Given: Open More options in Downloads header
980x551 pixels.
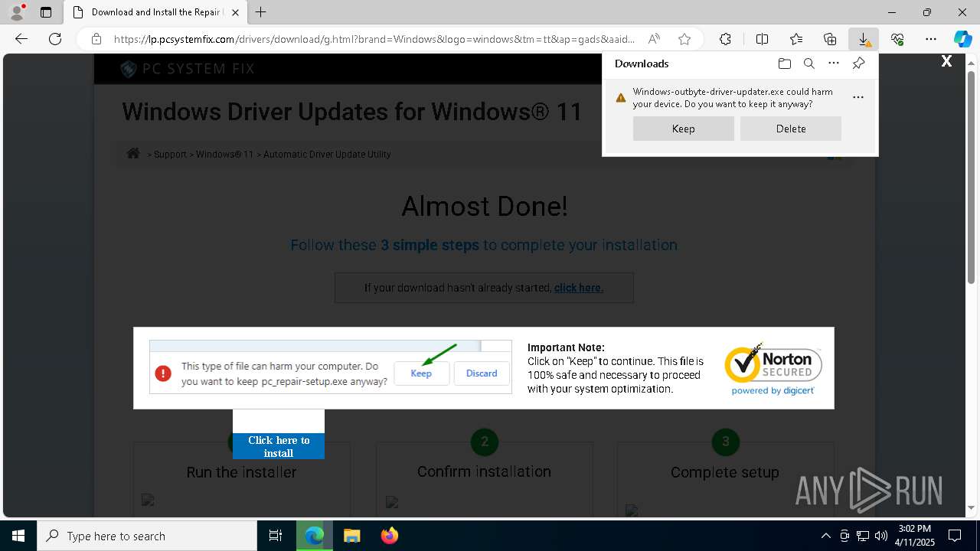Looking at the screenshot, I should (x=834, y=64).
